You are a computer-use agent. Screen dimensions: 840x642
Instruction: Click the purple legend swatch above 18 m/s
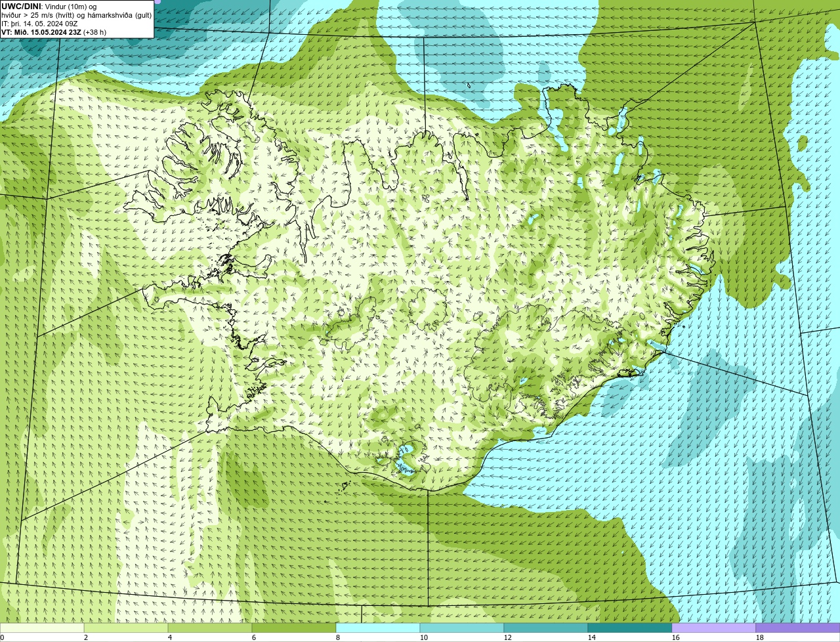(x=798, y=628)
